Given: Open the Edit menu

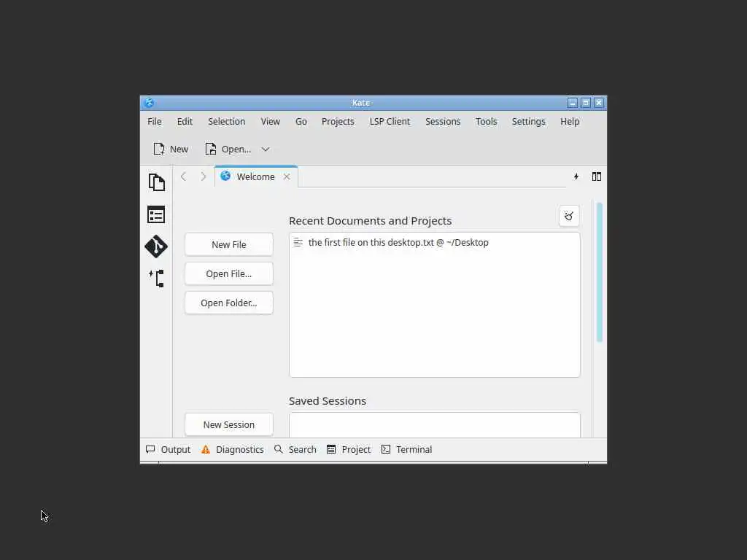Looking at the screenshot, I should [185, 122].
